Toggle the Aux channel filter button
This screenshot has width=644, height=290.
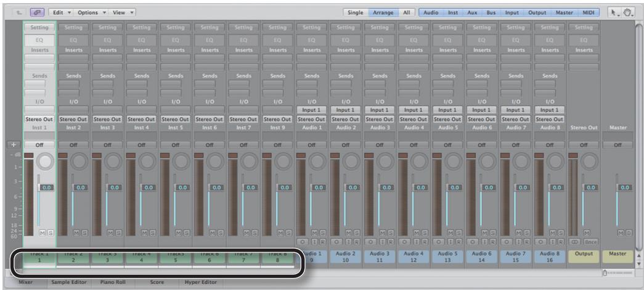point(472,12)
